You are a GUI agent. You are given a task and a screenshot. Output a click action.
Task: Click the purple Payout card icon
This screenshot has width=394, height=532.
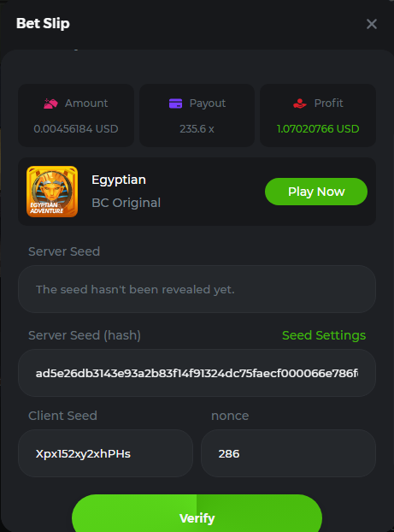pos(175,103)
